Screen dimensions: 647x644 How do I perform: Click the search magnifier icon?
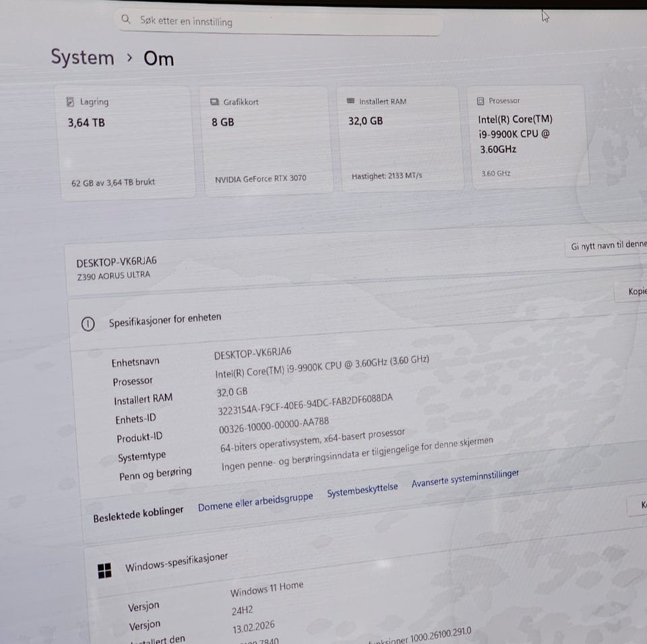point(126,19)
